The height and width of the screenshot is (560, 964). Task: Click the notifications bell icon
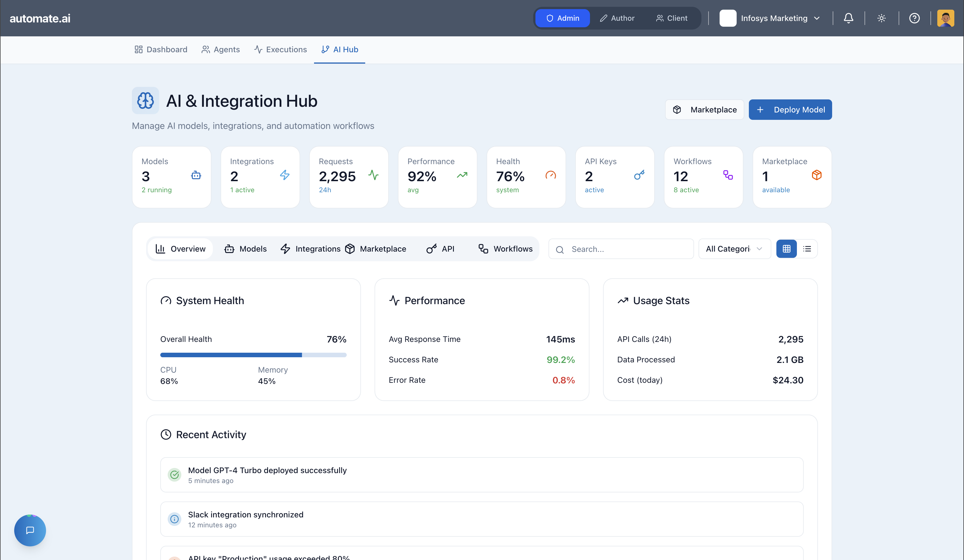tap(848, 18)
